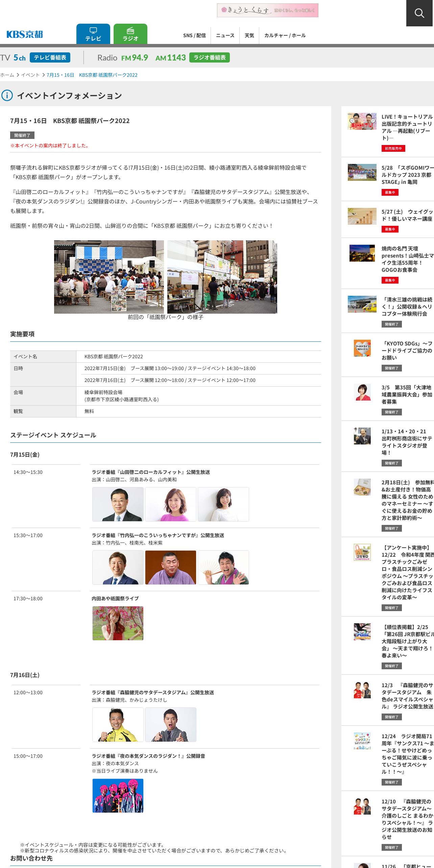Open the テレビ番組表 button
Screen dimensions: 434x868
[x=50, y=57]
